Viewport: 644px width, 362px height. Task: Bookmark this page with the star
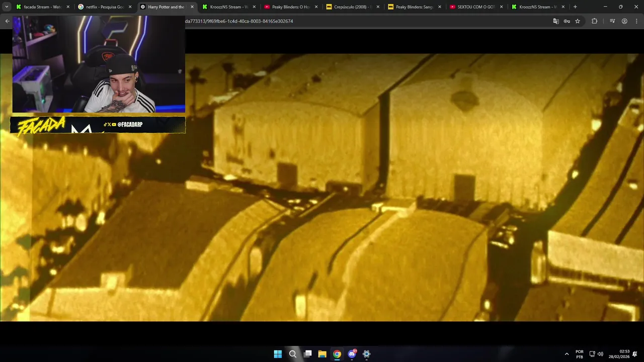coord(578,21)
